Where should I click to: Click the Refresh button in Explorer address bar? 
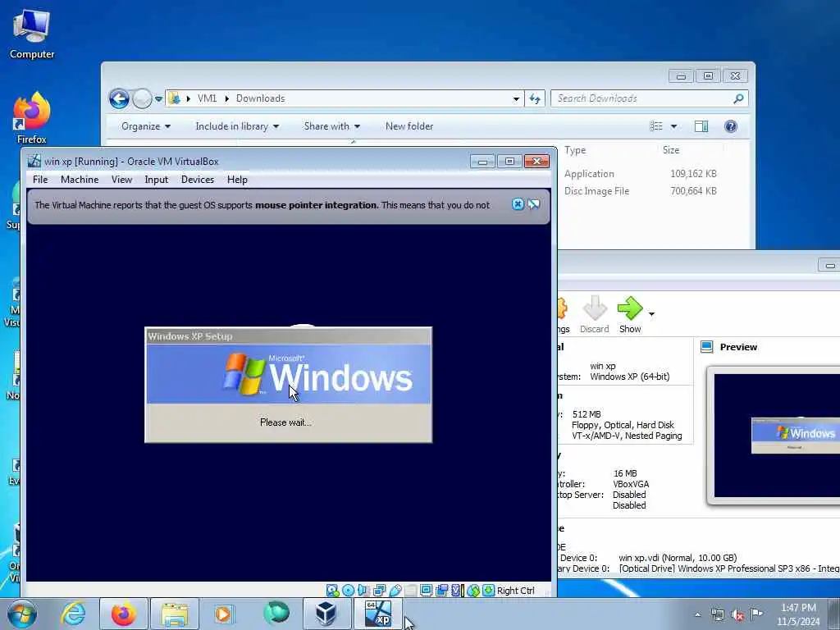click(535, 98)
